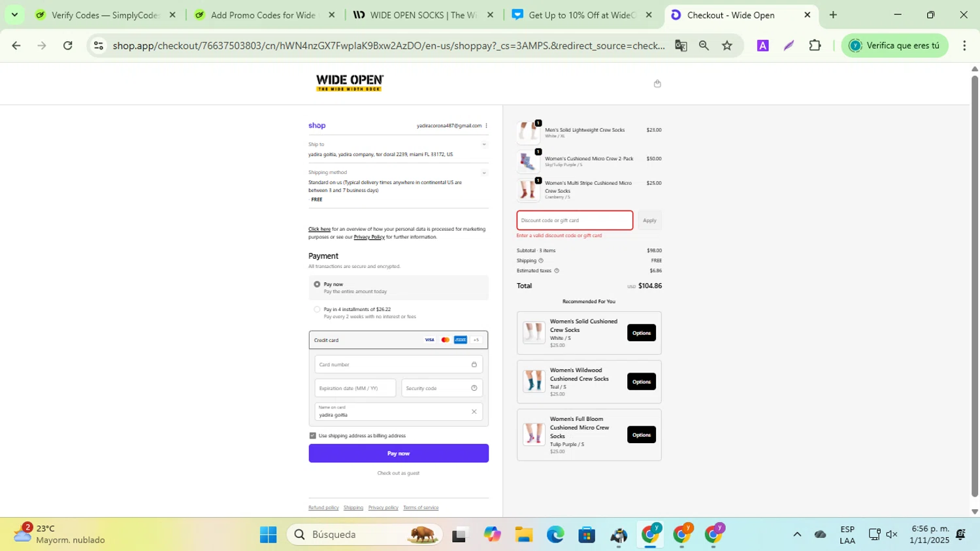This screenshot has width=980, height=551.
Task: View site information icon in address bar
Action: click(99, 45)
